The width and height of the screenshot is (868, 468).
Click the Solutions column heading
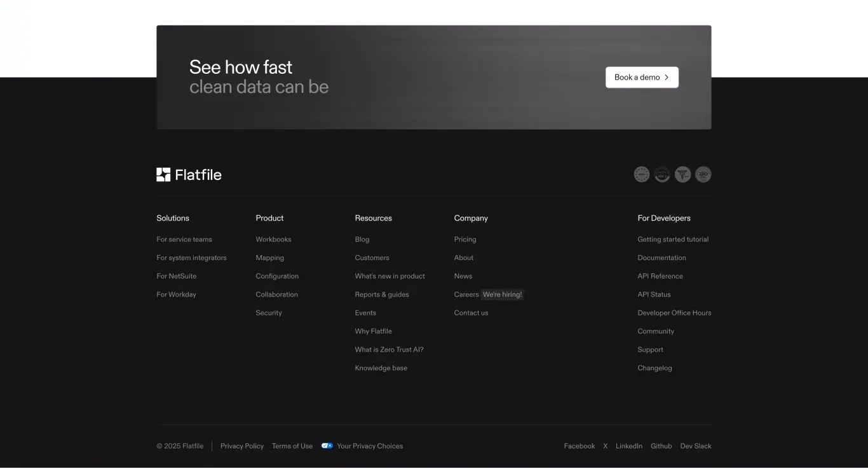point(173,218)
